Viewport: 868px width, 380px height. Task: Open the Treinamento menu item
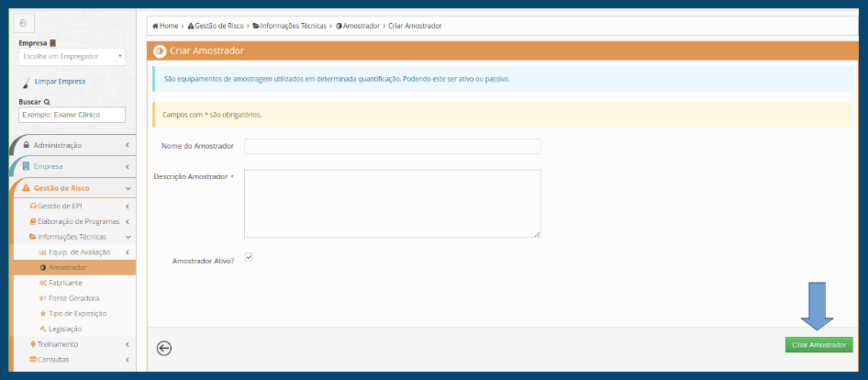[58, 344]
